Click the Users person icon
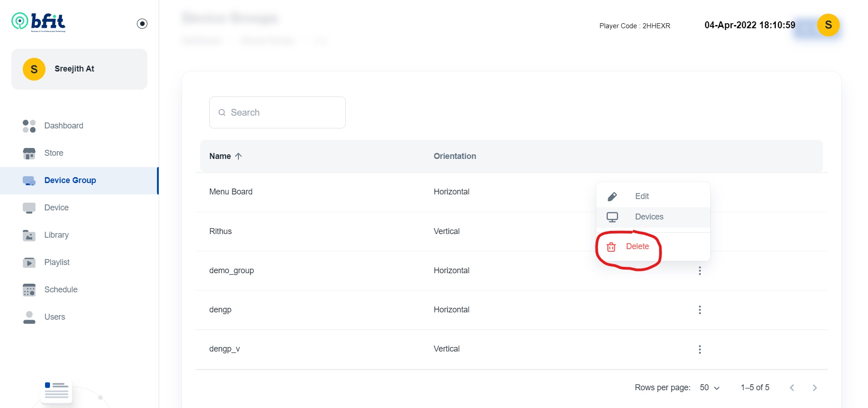The width and height of the screenshot is (868, 408). click(29, 317)
